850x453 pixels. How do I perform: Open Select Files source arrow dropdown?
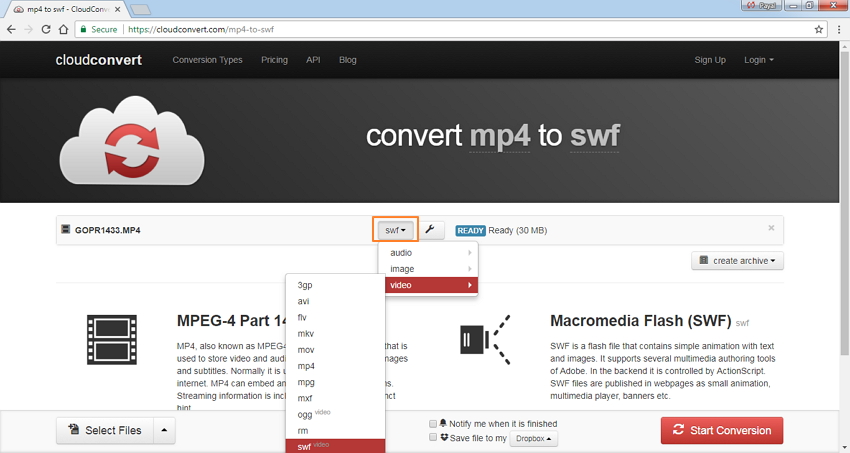click(x=164, y=430)
